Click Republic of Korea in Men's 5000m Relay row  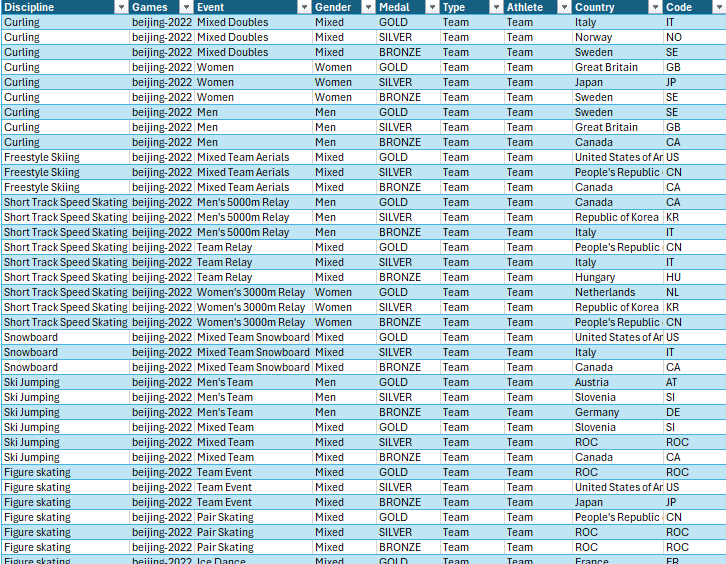618,217
